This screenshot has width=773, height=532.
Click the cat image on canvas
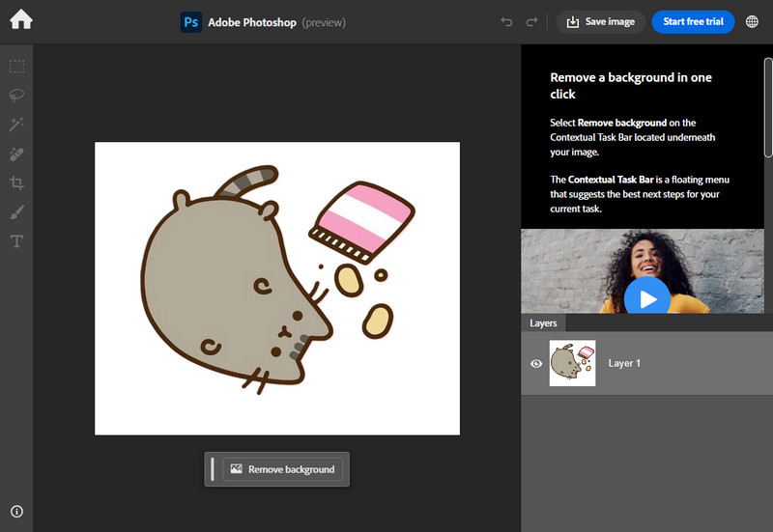coord(277,288)
